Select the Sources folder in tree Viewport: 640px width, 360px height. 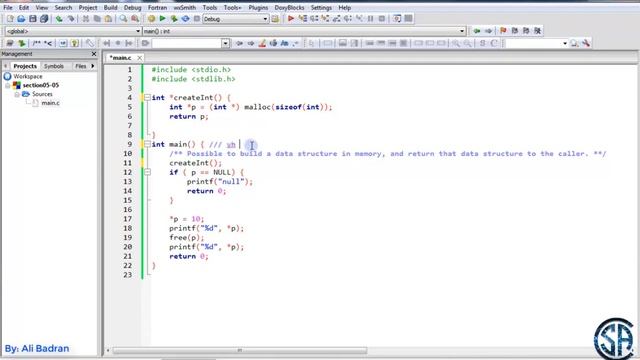coord(42,94)
